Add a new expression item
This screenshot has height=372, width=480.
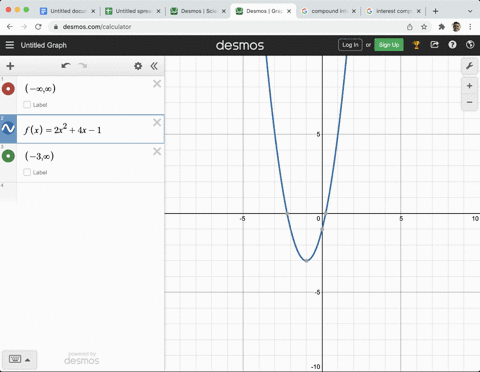coord(10,66)
